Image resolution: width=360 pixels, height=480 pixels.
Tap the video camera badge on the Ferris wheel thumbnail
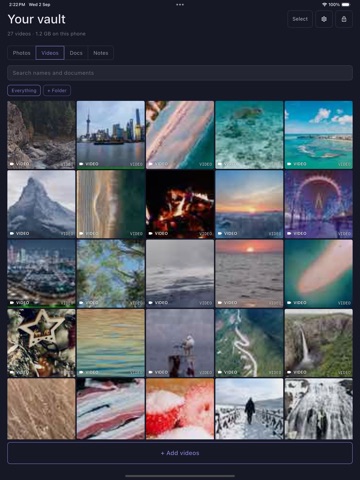click(297, 233)
